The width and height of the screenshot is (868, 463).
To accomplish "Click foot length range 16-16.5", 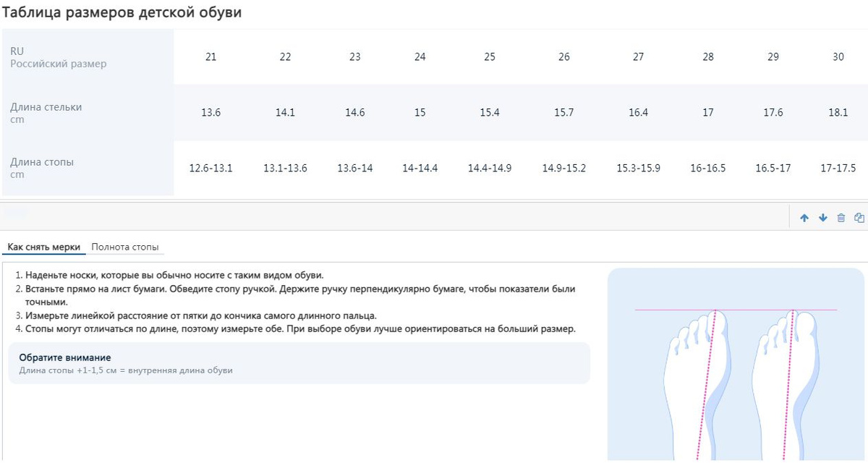I will [708, 169].
